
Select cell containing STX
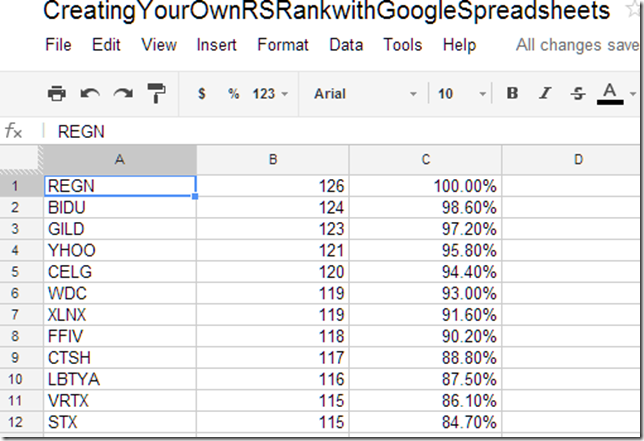pyautogui.click(x=120, y=422)
